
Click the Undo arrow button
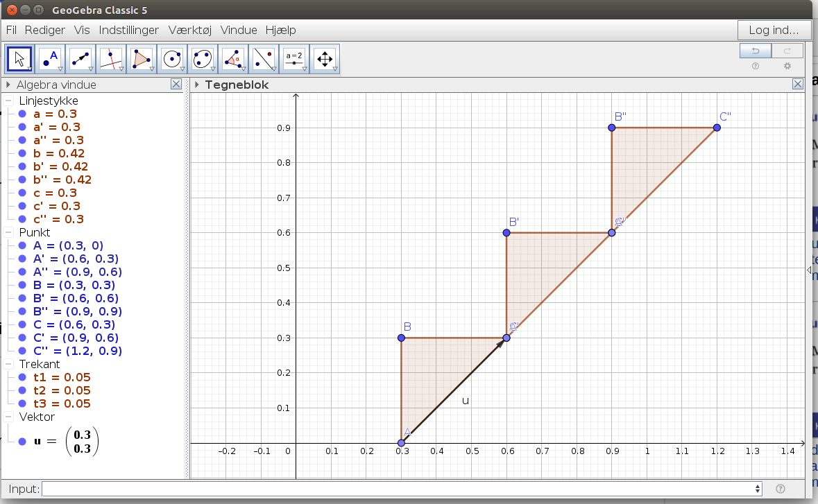[x=756, y=51]
